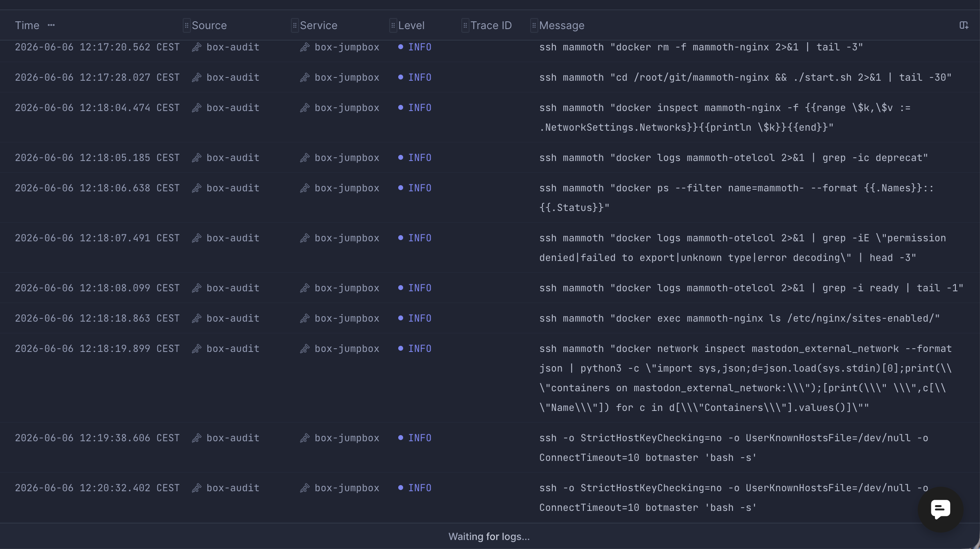Select timestamp 2026-06-06 12:18:07.491 CEST
This screenshot has height=549, width=980.
98,238
